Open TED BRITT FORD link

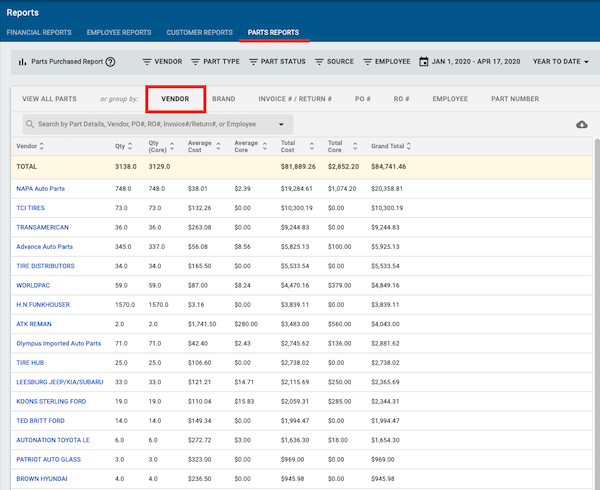point(41,421)
